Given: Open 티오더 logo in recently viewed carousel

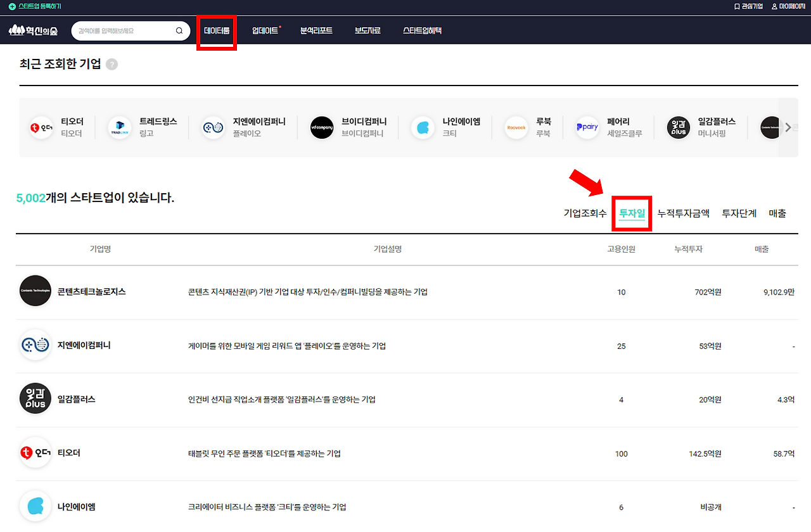Looking at the screenshot, I should pyautogui.click(x=42, y=127).
